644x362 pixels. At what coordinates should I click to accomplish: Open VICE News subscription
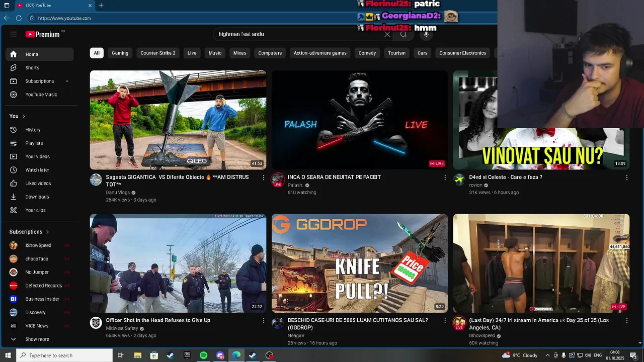(x=40, y=326)
